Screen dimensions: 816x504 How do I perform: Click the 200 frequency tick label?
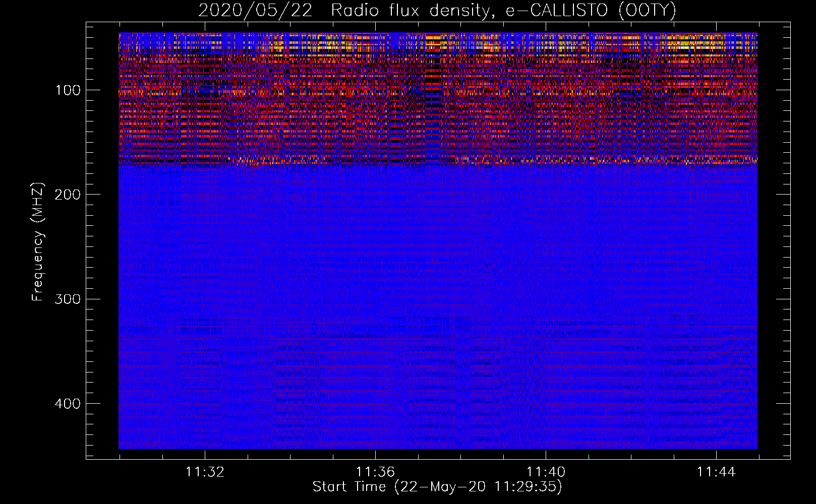68,195
